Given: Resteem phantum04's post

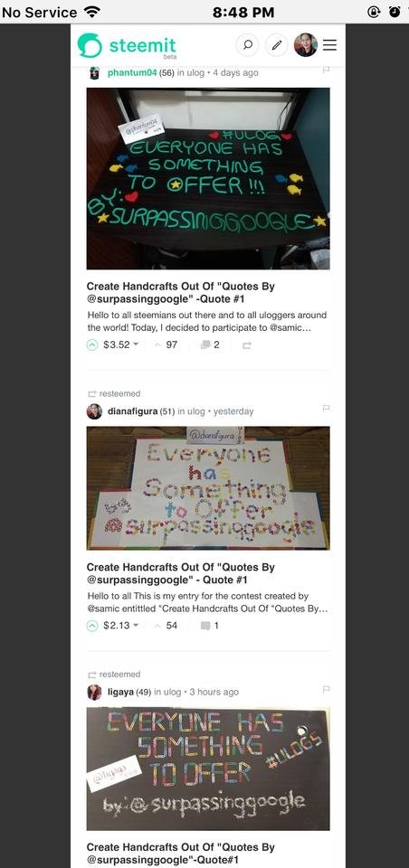Looking at the screenshot, I should [247, 345].
